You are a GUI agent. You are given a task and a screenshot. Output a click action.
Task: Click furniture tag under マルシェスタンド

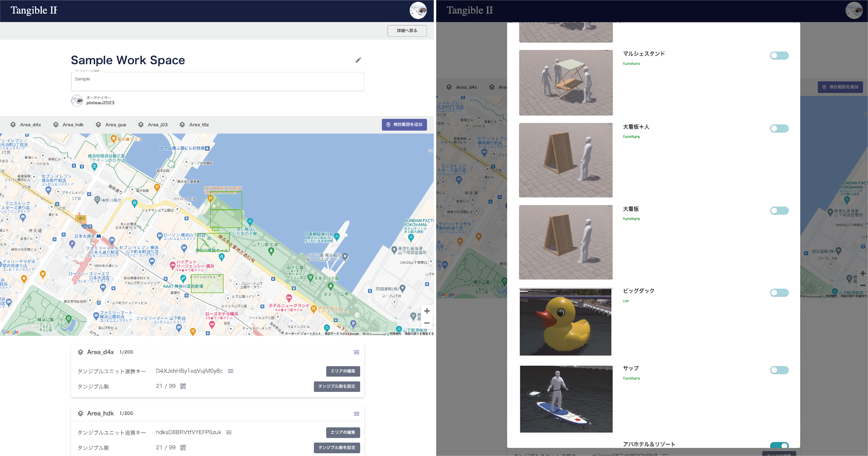coord(631,64)
